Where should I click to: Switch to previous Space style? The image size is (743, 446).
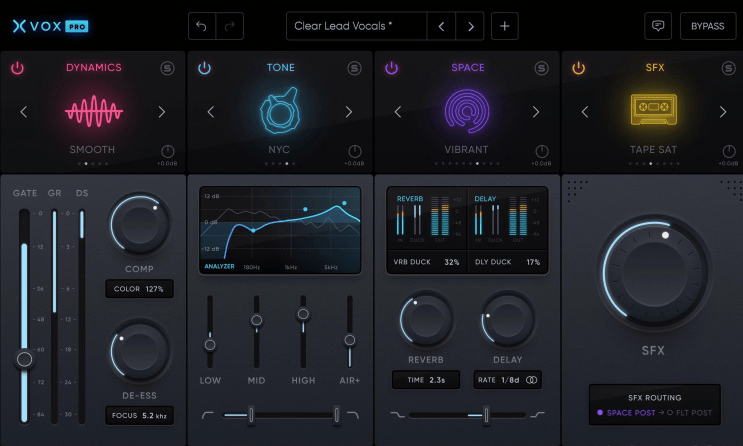tap(398, 112)
